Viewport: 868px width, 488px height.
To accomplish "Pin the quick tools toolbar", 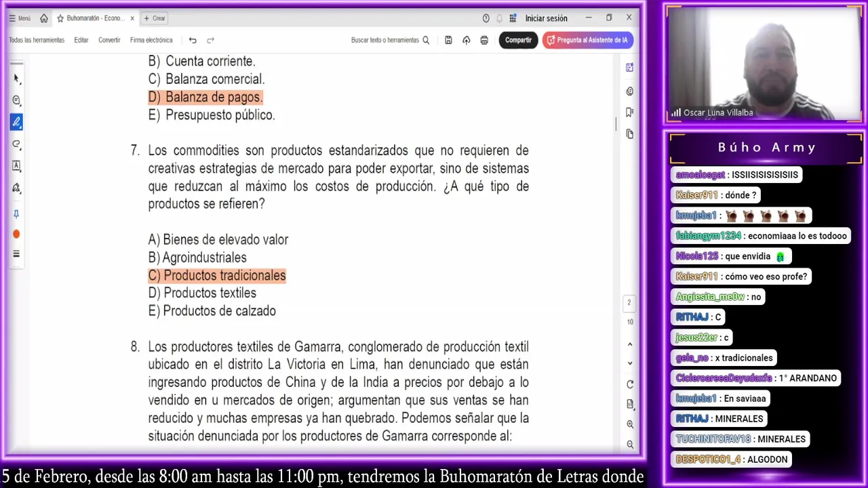I will pos(16,214).
